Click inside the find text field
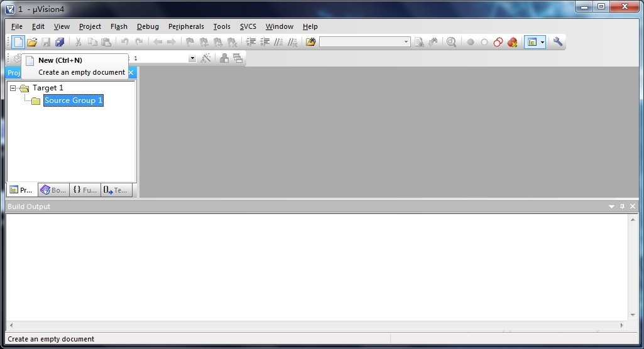644x349 pixels. [361, 42]
